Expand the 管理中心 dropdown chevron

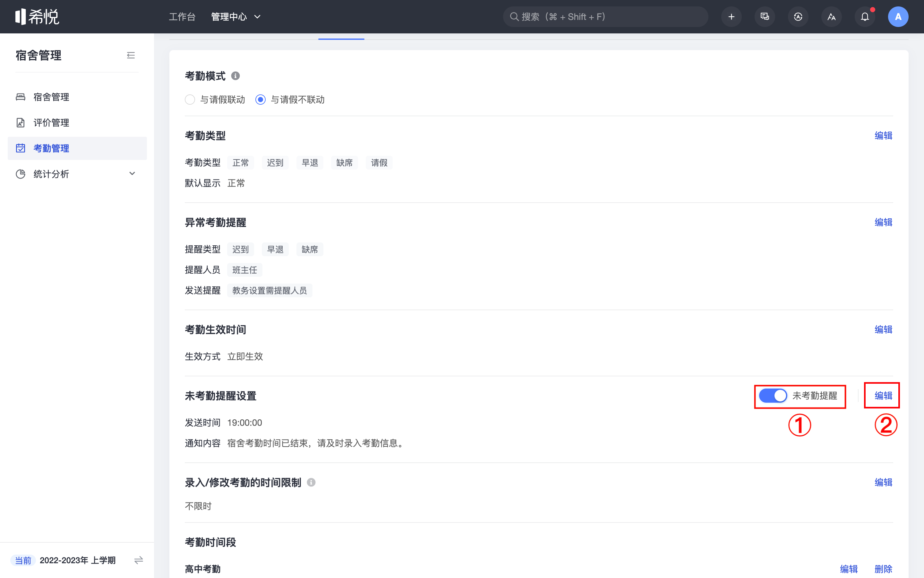[257, 17]
